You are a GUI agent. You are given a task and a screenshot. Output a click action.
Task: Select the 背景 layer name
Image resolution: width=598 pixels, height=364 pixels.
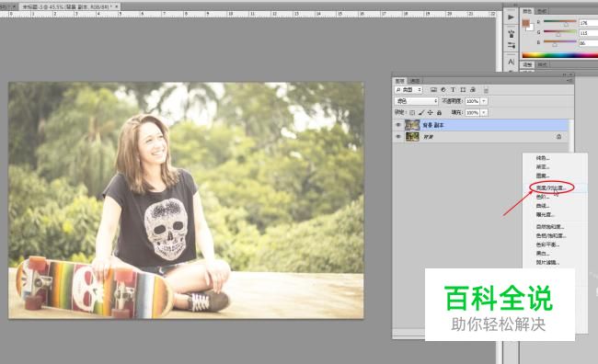(x=428, y=137)
